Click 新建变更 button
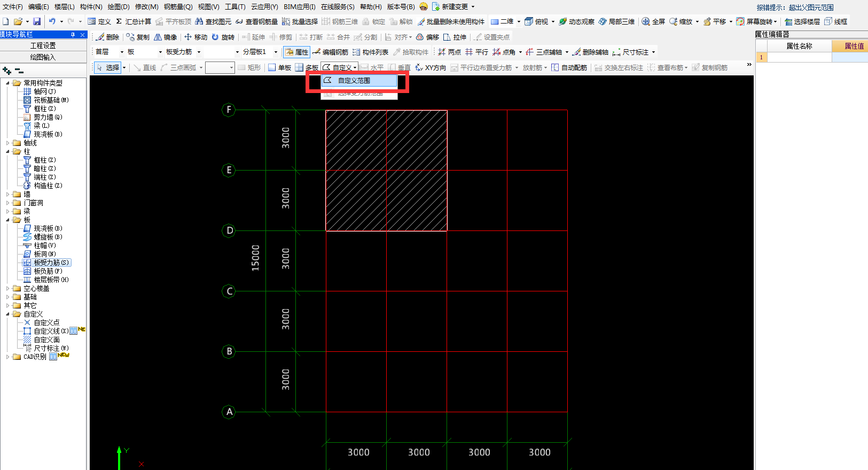 point(450,7)
